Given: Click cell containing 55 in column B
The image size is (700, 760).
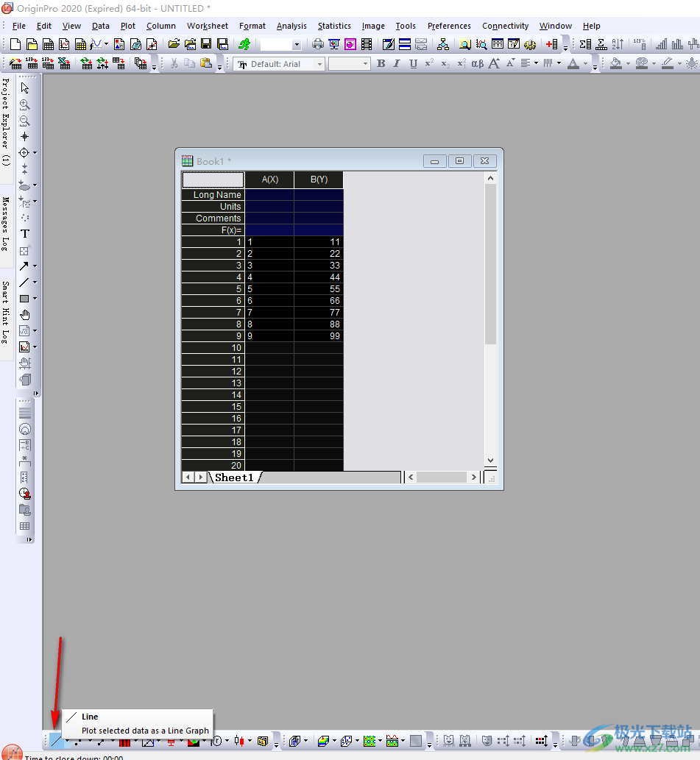Looking at the screenshot, I should (319, 289).
